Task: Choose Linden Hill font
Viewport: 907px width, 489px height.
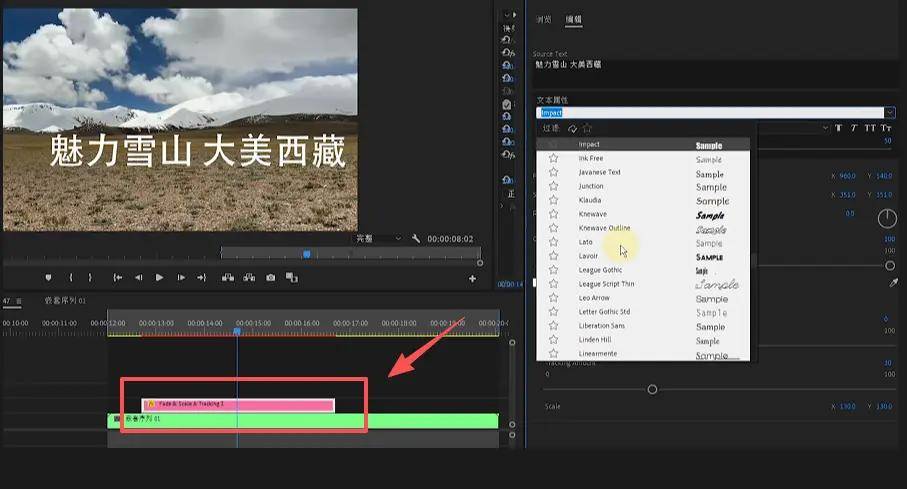Action: tap(643, 340)
